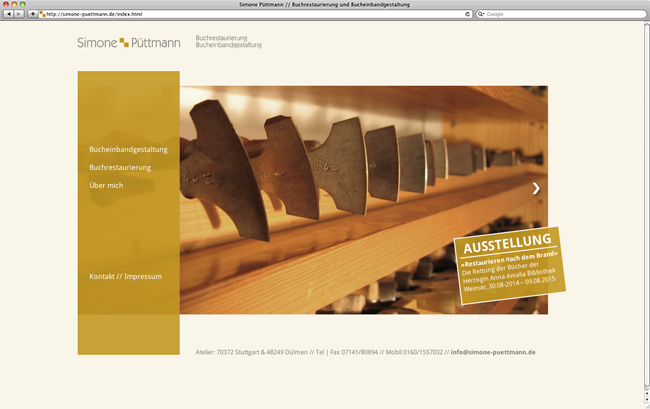The height and width of the screenshot is (409, 650).
Task: Reload the page using the refresh icon
Action: [x=468, y=14]
